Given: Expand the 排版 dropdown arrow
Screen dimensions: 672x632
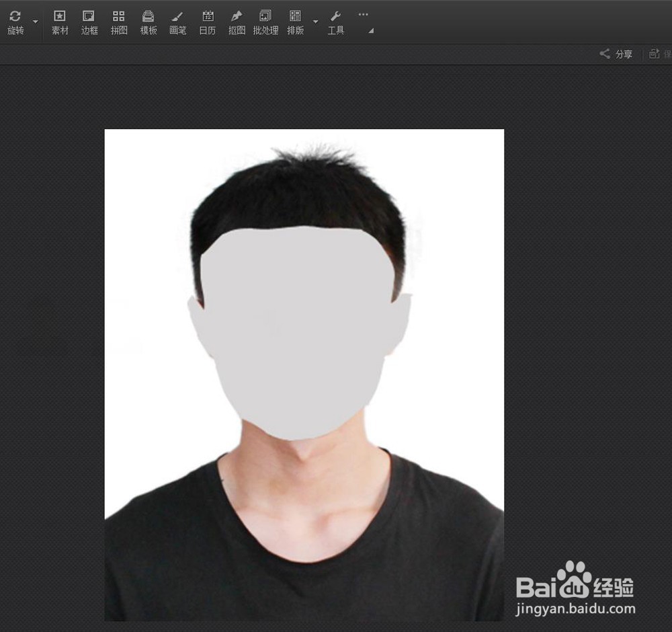Looking at the screenshot, I should click(315, 22).
